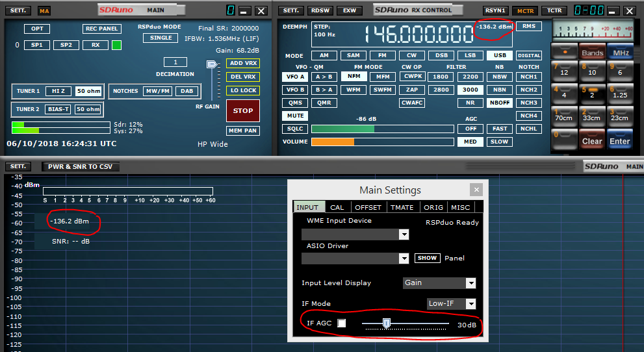Toggle the MUTE button
This screenshot has height=352, width=644.
point(295,116)
